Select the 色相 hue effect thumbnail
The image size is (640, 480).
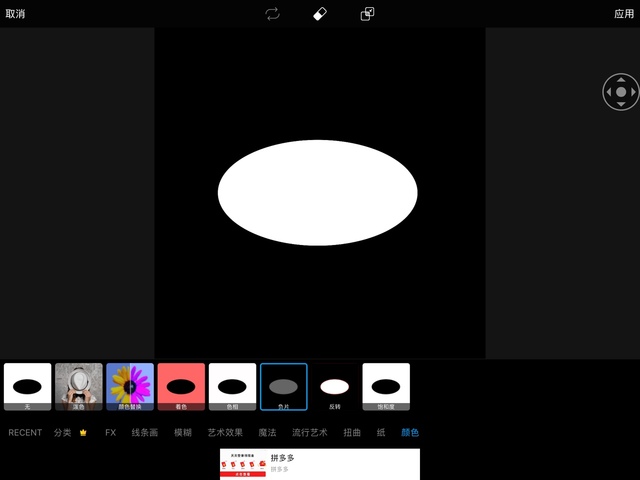pos(232,386)
